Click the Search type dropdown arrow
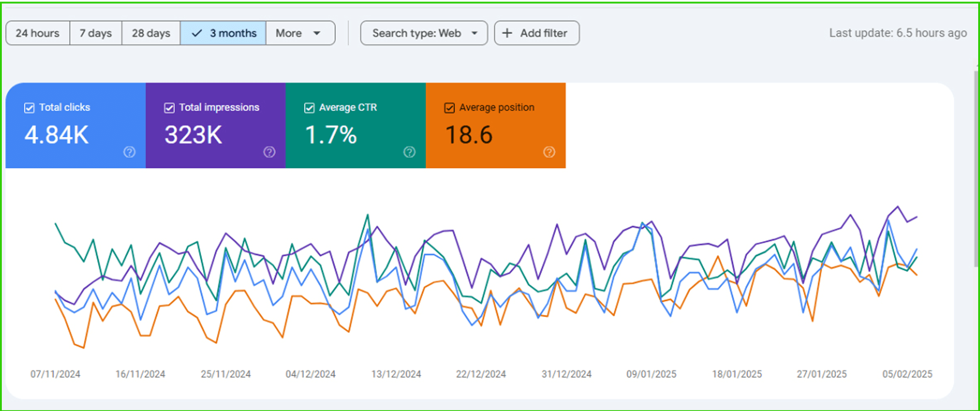980x411 pixels. 474,33
